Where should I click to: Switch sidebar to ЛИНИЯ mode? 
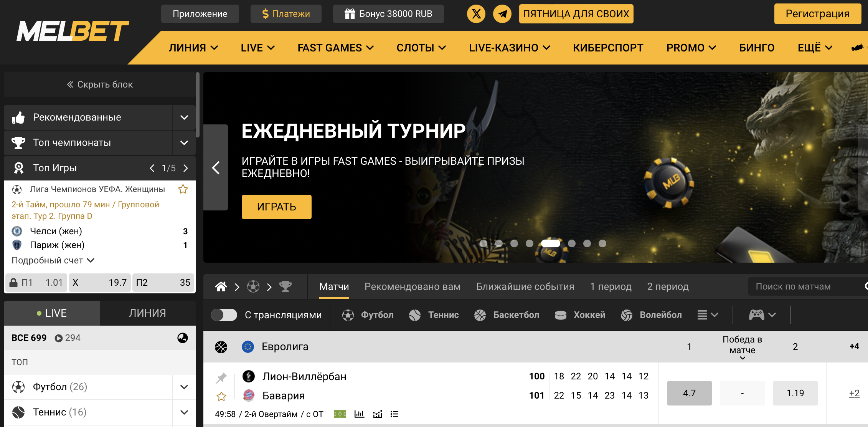pyautogui.click(x=148, y=313)
